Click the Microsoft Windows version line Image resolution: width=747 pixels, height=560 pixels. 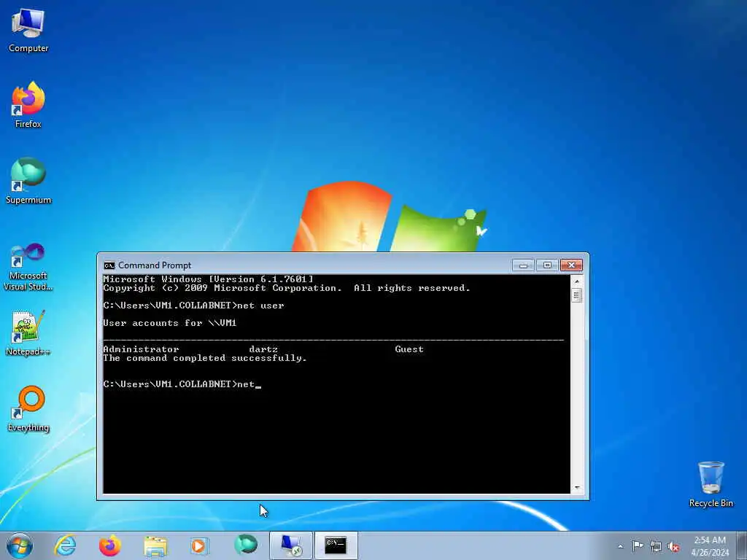[x=208, y=279]
